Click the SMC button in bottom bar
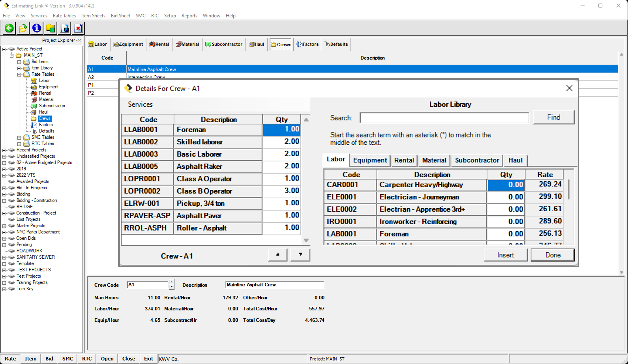Image resolution: width=628 pixels, height=364 pixels. click(x=68, y=359)
